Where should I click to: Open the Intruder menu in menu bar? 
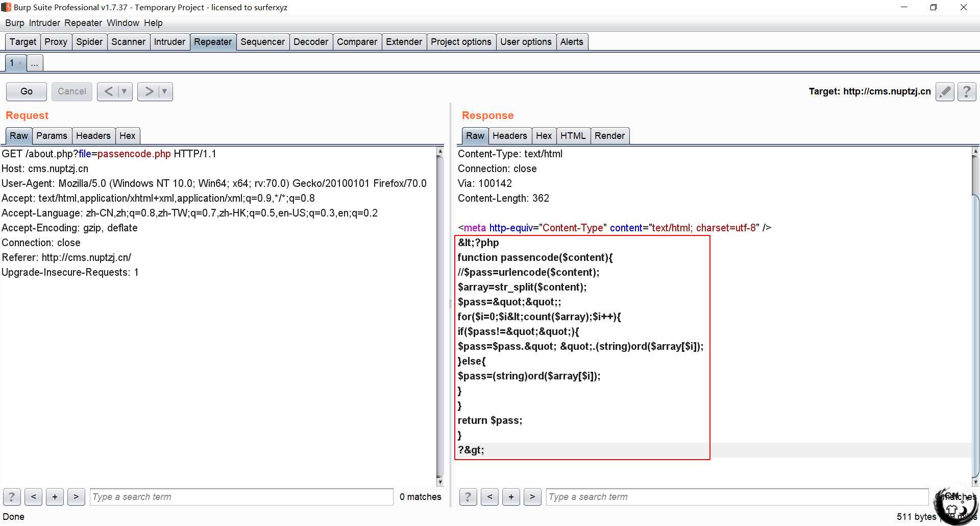(44, 23)
